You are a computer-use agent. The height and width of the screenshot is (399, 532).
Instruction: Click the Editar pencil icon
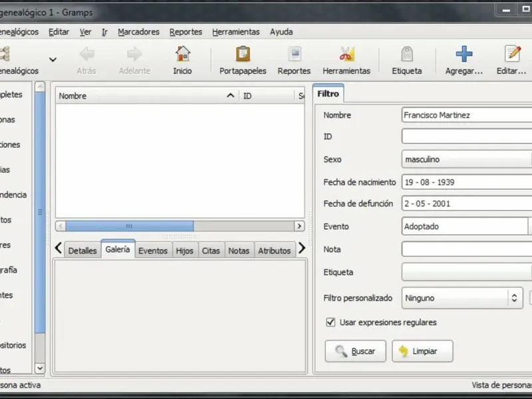click(513, 55)
